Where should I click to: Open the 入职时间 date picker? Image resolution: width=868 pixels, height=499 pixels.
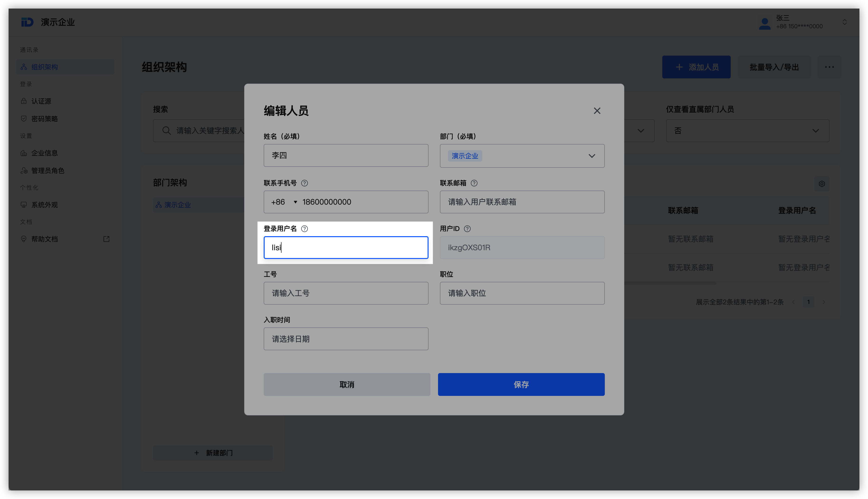point(346,339)
